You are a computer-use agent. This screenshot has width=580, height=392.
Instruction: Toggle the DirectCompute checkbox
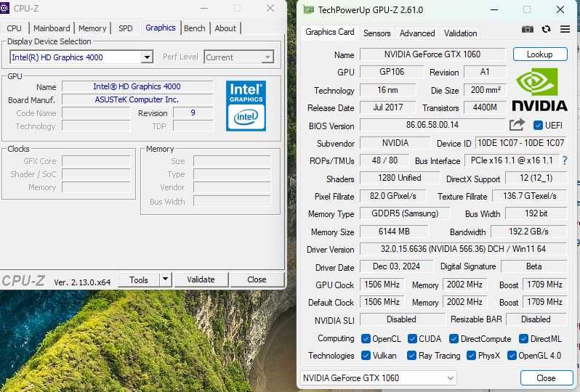(454, 338)
